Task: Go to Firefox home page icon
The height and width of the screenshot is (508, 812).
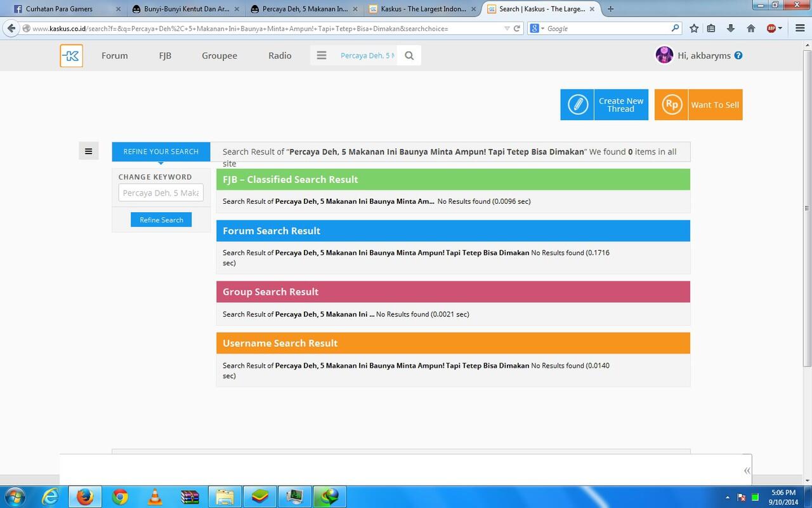Action: pos(751,29)
